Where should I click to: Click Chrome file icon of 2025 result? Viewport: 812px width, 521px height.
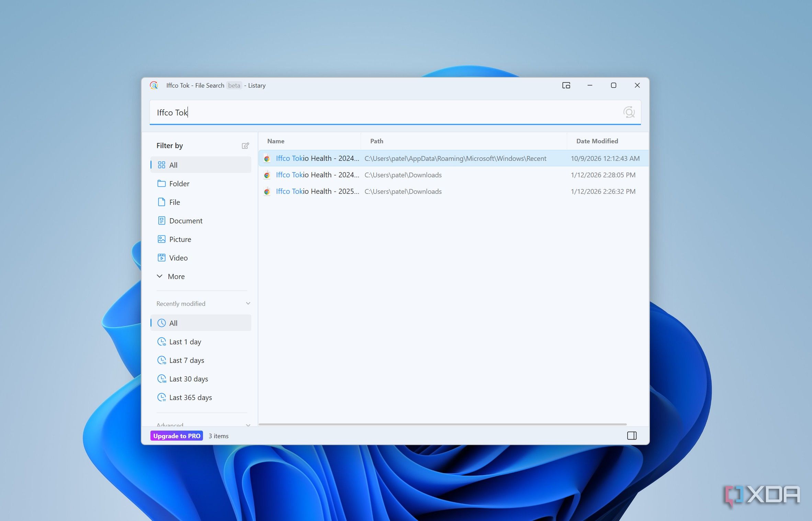[x=267, y=191]
